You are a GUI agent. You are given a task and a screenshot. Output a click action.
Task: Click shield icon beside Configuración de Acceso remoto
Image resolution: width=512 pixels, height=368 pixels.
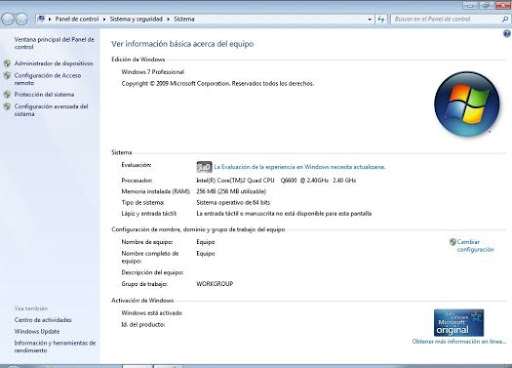click(7, 76)
